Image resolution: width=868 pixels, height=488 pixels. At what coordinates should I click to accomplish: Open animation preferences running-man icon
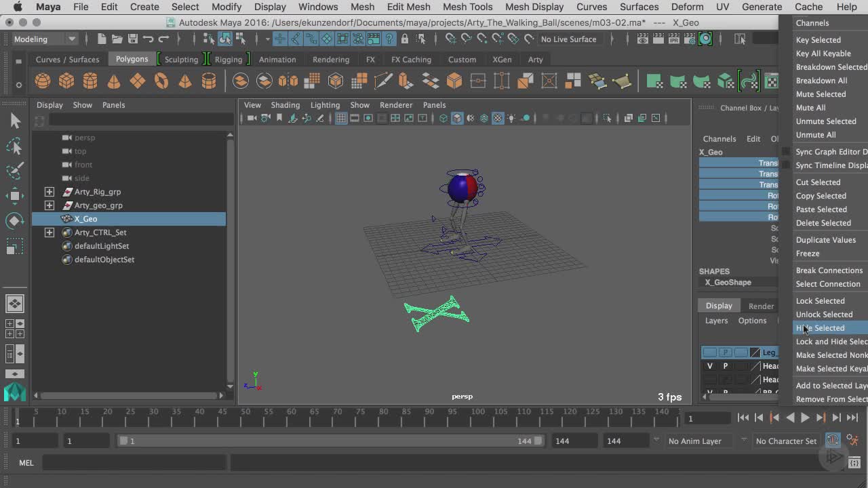[854, 440]
